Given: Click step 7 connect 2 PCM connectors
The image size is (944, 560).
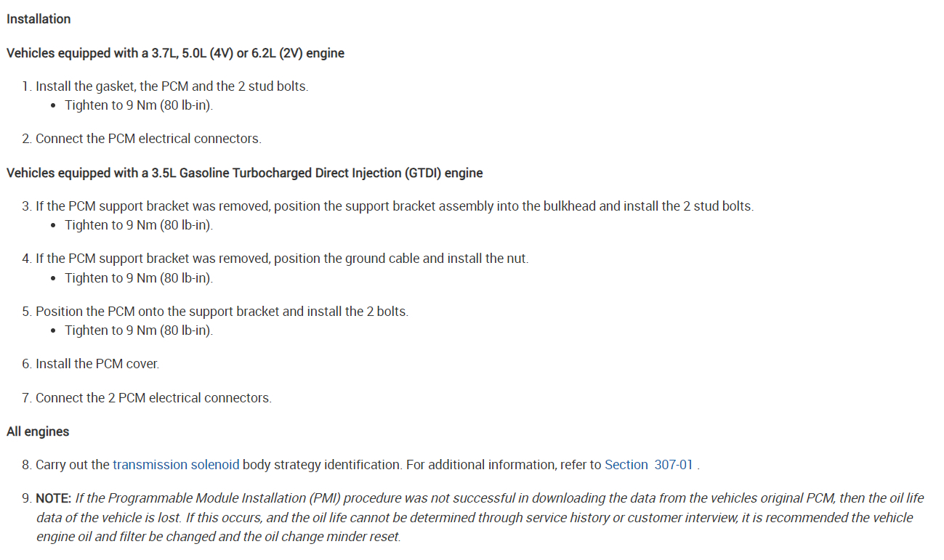Looking at the screenshot, I should pos(153,398).
